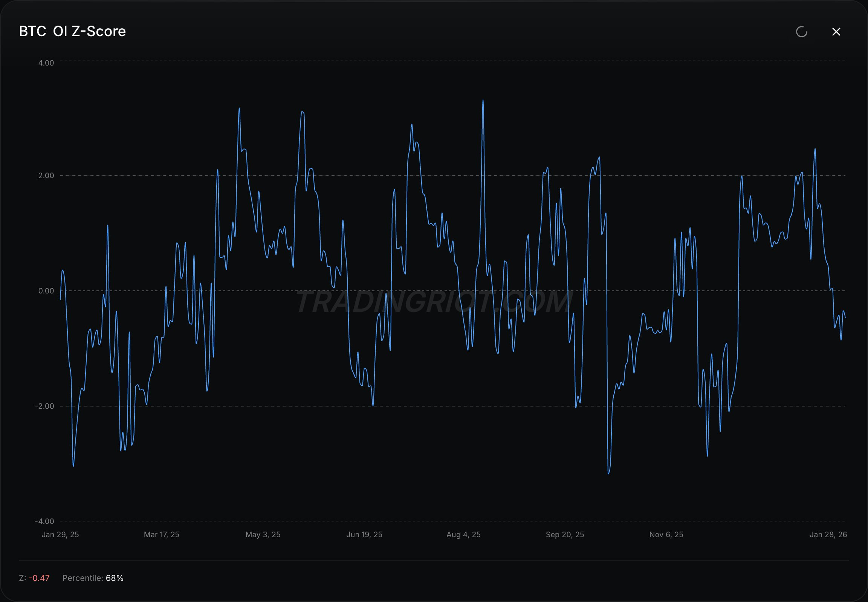Click the 68% percentile value
This screenshot has height=602, width=868.
tap(115, 578)
